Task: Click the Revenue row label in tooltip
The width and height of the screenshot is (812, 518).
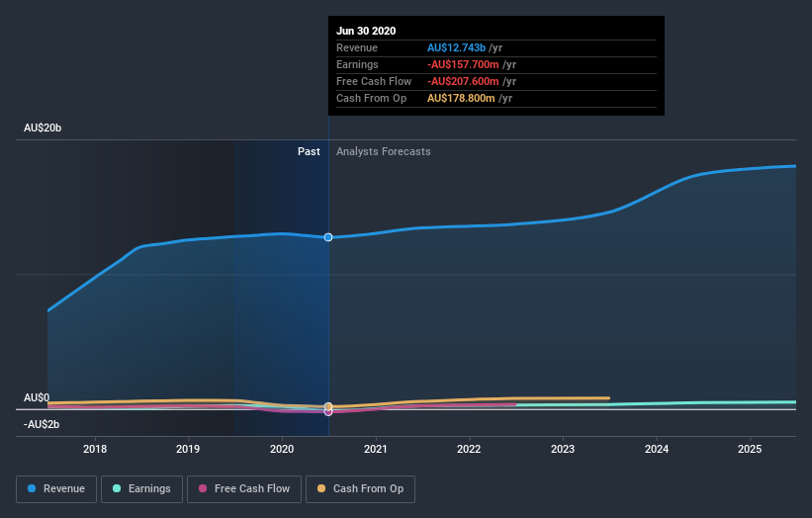Action: [x=357, y=47]
